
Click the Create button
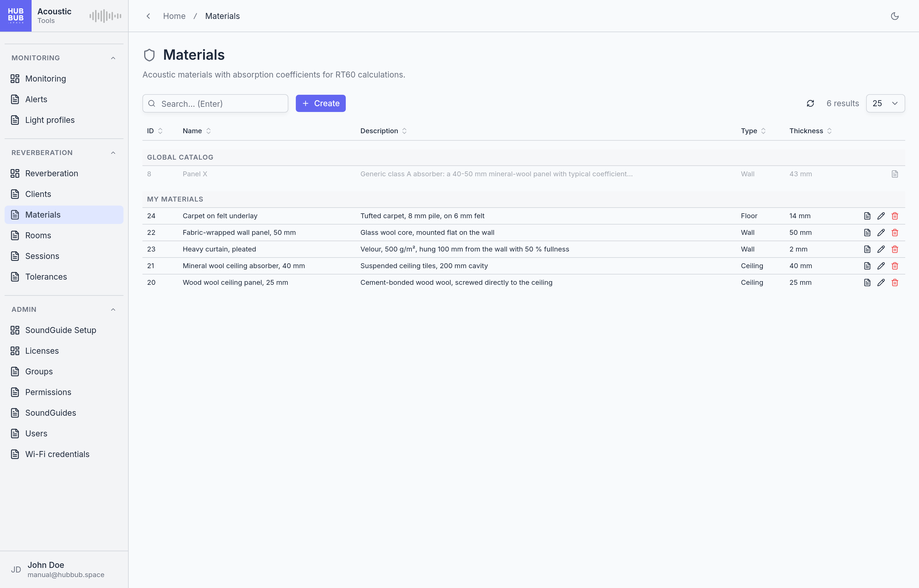click(x=320, y=103)
